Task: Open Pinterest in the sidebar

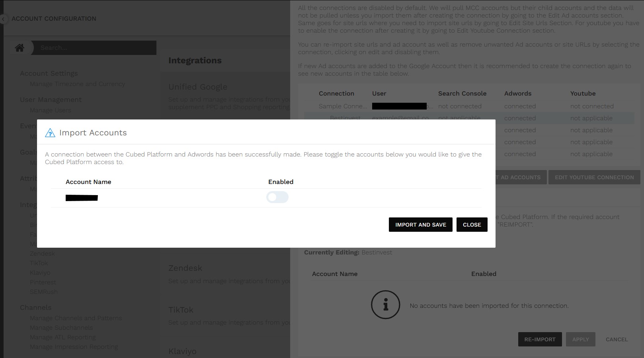Action: tap(43, 282)
